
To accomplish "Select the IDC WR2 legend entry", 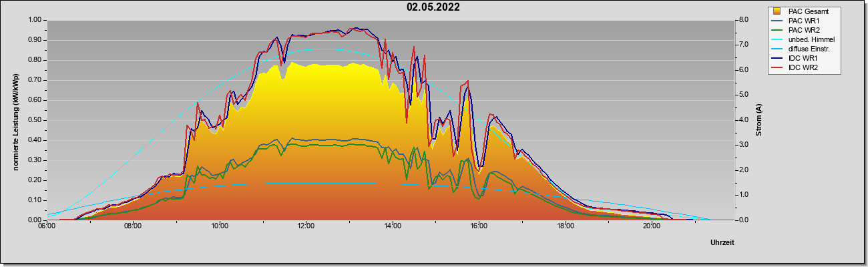I will 798,68.
